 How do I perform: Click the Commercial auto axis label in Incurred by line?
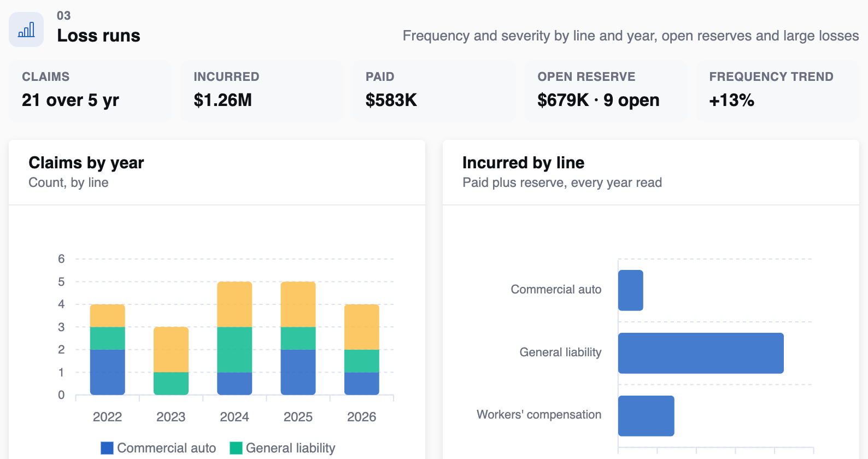(x=556, y=290)
